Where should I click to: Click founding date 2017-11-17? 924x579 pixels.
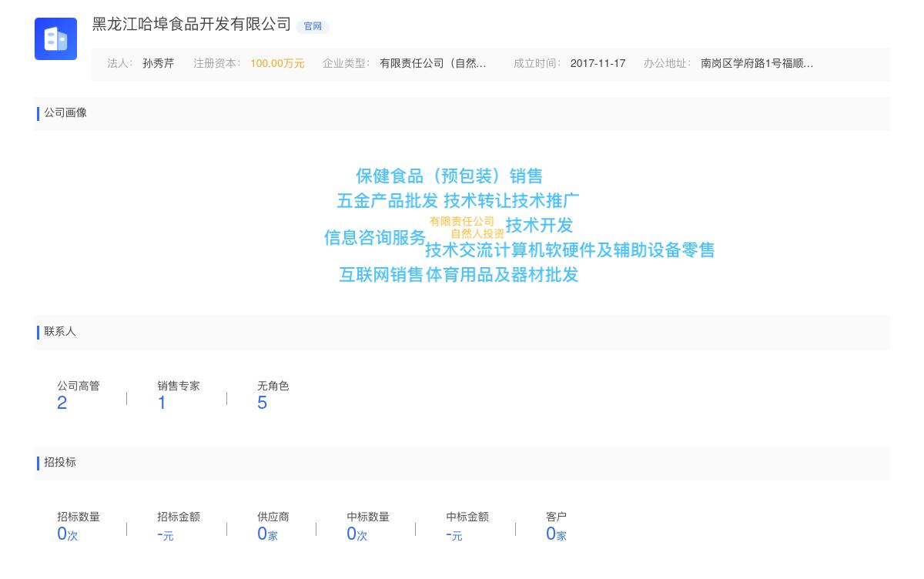[598, 64]
